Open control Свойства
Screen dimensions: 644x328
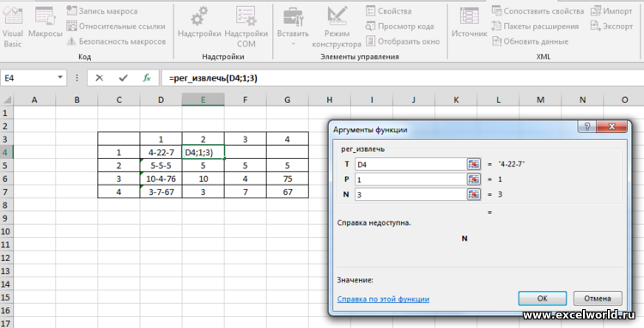pyautogui.click(x=388, y=11)
